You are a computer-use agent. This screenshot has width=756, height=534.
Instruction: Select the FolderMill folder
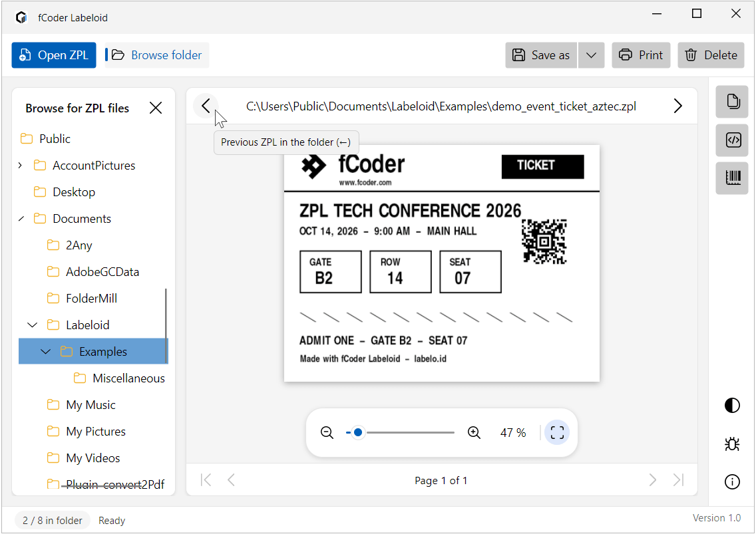[91, 299]
